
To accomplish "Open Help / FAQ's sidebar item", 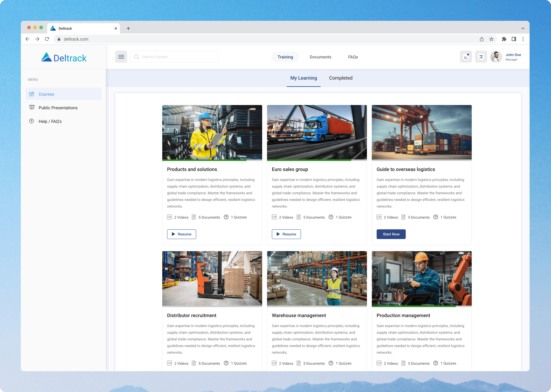I will 50,121.
